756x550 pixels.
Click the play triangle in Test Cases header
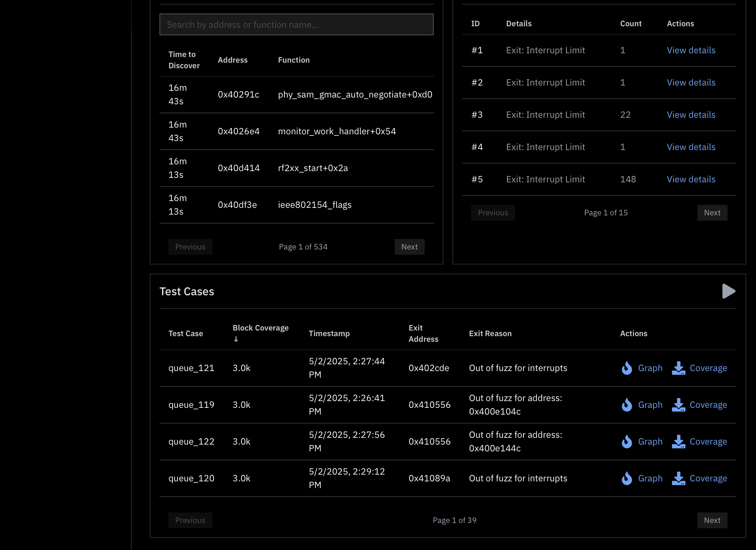click(728, 291)
